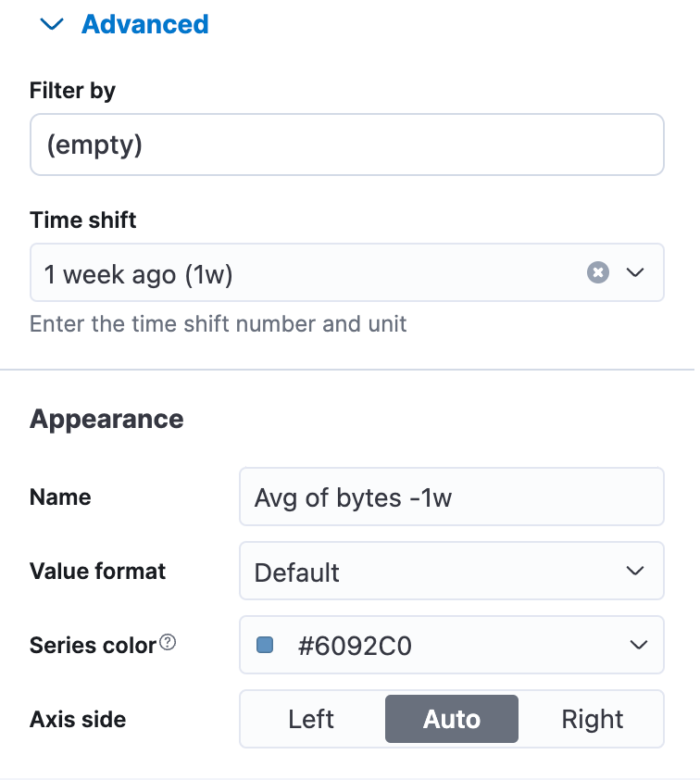Screen dimensions: 700x780
Task: Click the Series color help icon
Action: (168, 642)
